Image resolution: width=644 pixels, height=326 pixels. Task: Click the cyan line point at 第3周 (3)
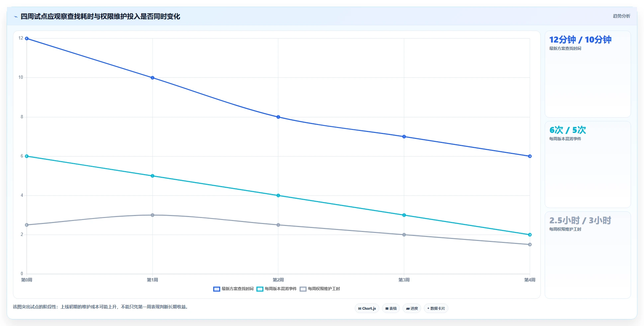[404, 215]
